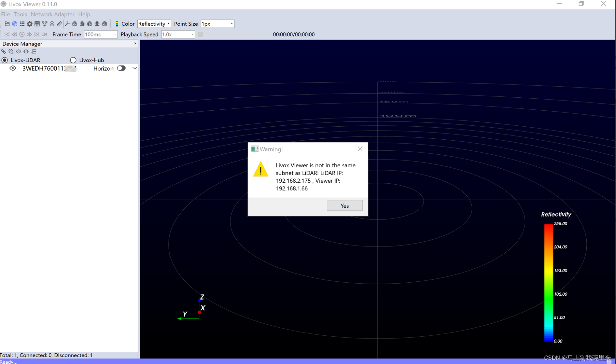Click the connect devices chain icon

pyautogui.click(x=3, y=51)
